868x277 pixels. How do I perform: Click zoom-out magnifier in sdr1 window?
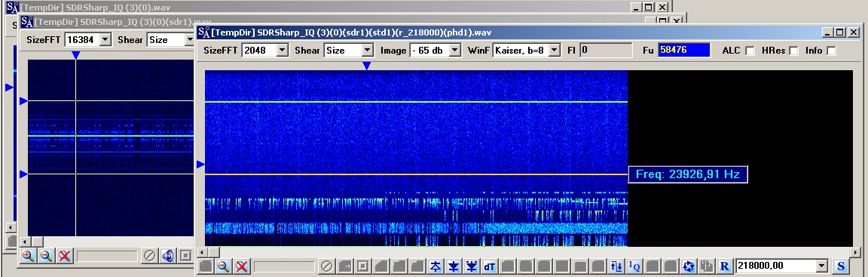(x=47, y=255)
